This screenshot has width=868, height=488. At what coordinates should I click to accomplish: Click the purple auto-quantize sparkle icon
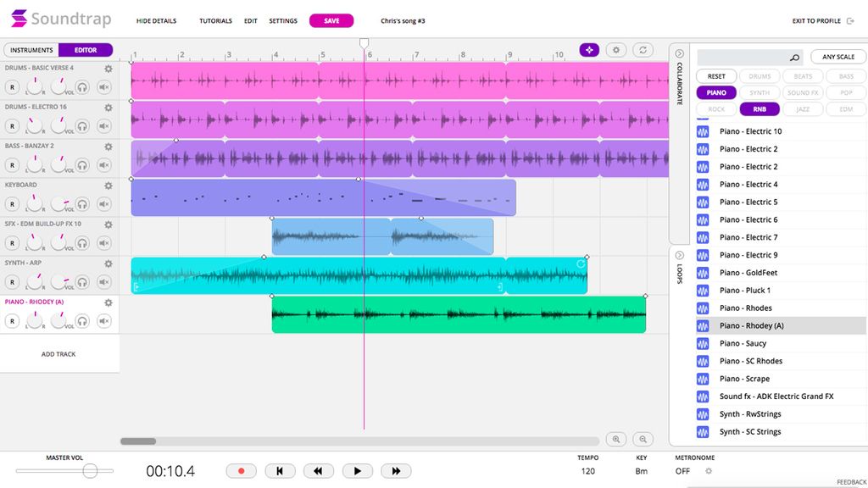pos(588,49)
